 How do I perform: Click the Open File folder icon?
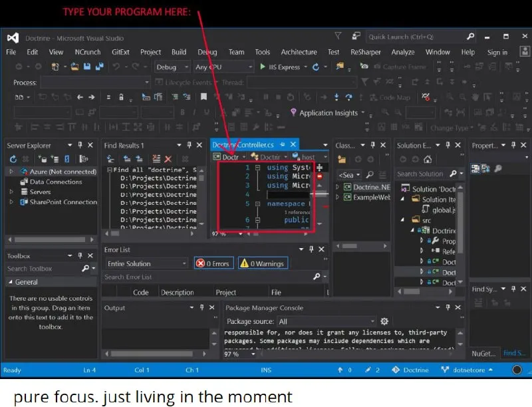[x=74, y=67]
